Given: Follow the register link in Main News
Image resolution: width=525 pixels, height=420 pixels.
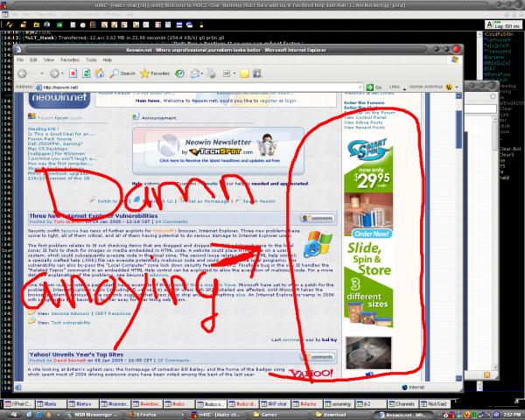Looking at the screenshot, I should [x=269, y=101].
